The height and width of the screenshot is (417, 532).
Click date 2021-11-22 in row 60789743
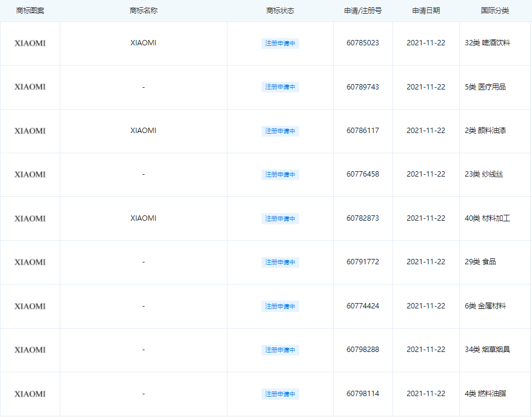[426, 87]
